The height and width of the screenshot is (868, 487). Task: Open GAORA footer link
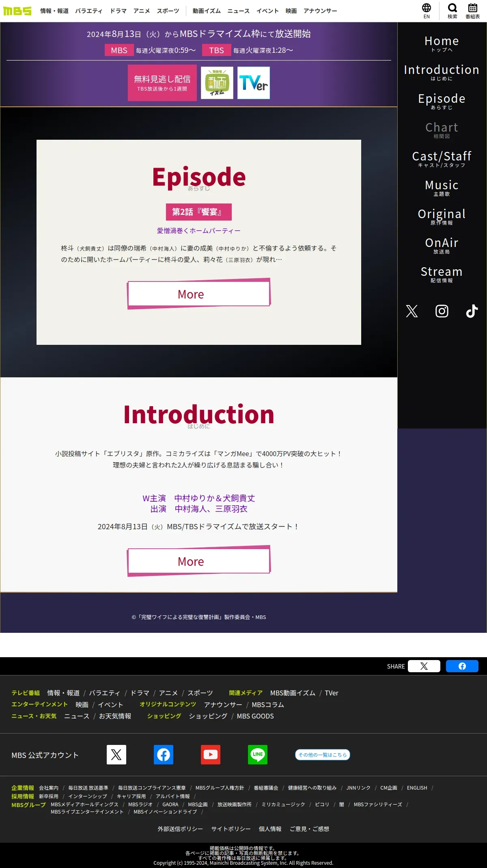(x=170, y=804)
